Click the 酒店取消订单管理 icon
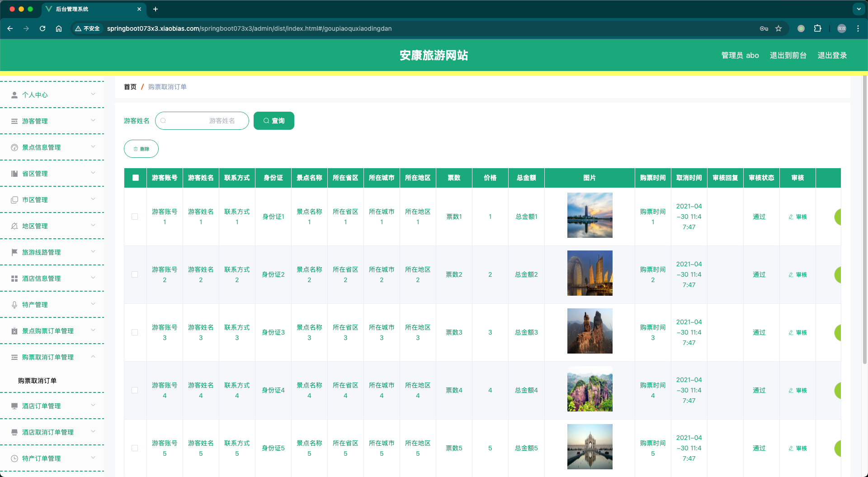 pyautogui.click(x=14, y=432)
